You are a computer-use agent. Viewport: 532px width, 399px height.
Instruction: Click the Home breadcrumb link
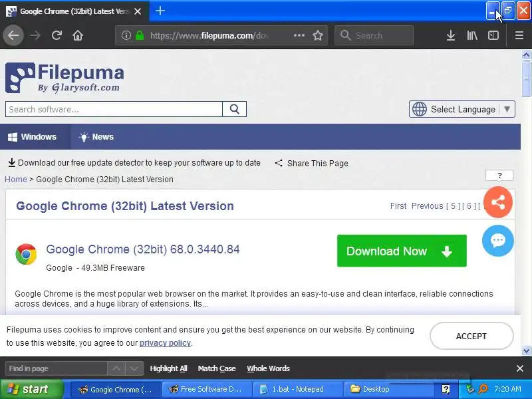pos(15,179)
